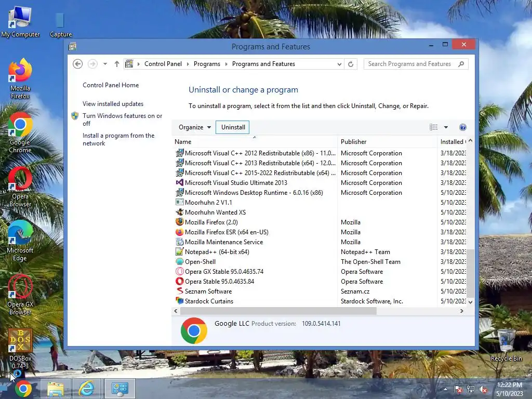Click the Notepad++ Team publisher cell
The height and width of the screenshot is (399, 532).
(365, 252)
